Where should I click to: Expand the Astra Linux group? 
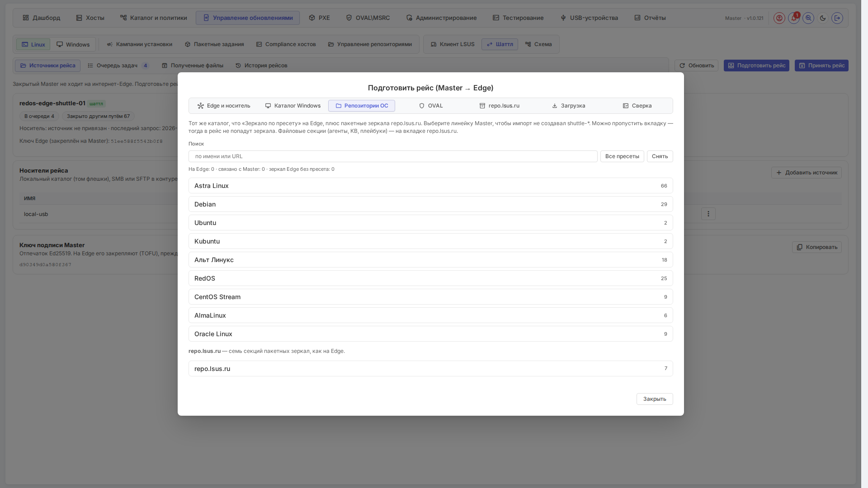coord(430,186)
